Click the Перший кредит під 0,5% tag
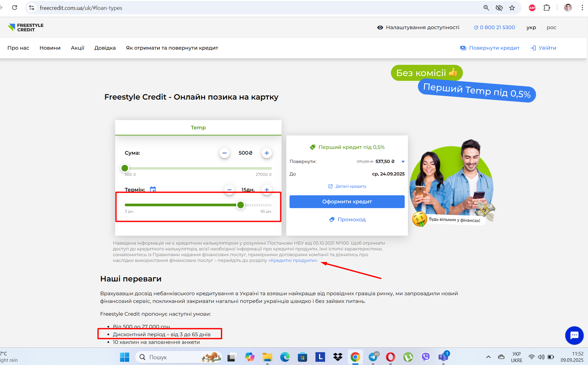The width and height of the screenshot is (588, 365). click(347, 147)
